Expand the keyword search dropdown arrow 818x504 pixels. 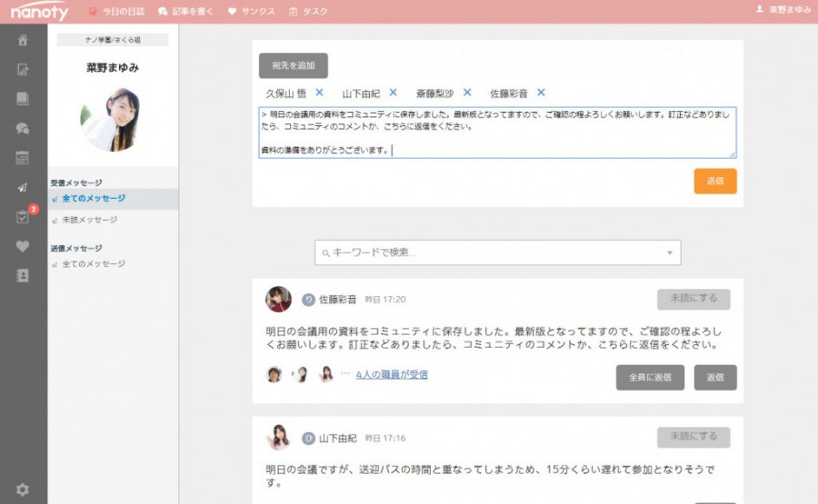tap(670, 253)
